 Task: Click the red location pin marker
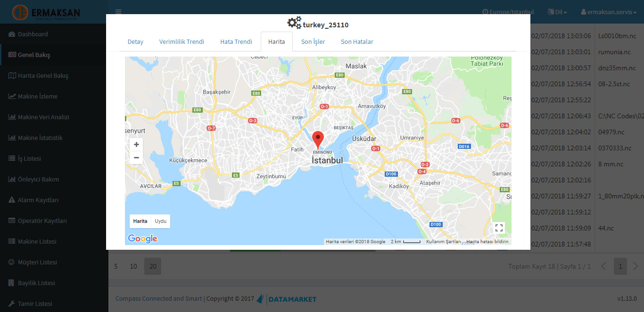(318, 140)
